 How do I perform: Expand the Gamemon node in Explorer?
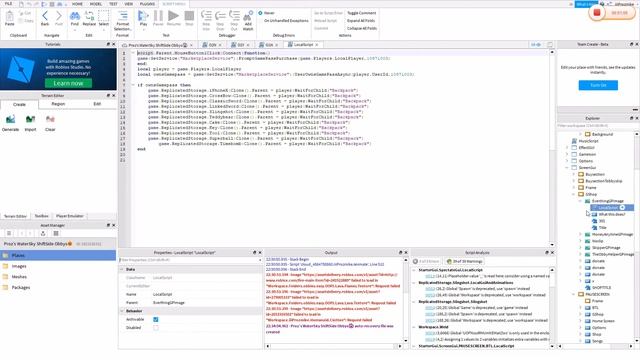click(x=567, y=154)
